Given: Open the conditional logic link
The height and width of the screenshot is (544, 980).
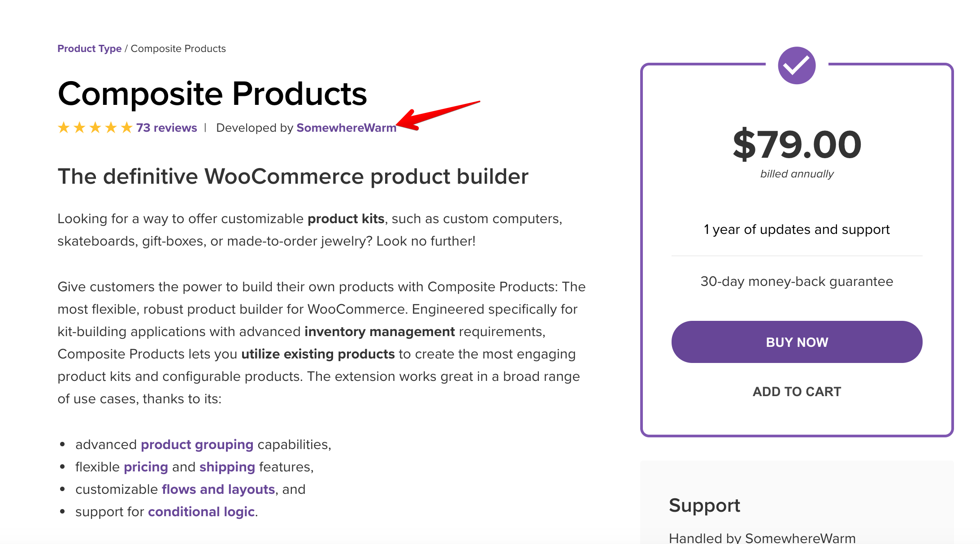Looking at the screenshot, I should pos(201,512).
